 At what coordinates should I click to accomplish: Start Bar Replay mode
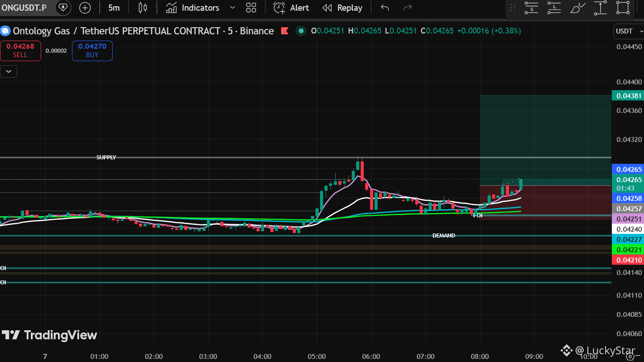pos(342,8)
